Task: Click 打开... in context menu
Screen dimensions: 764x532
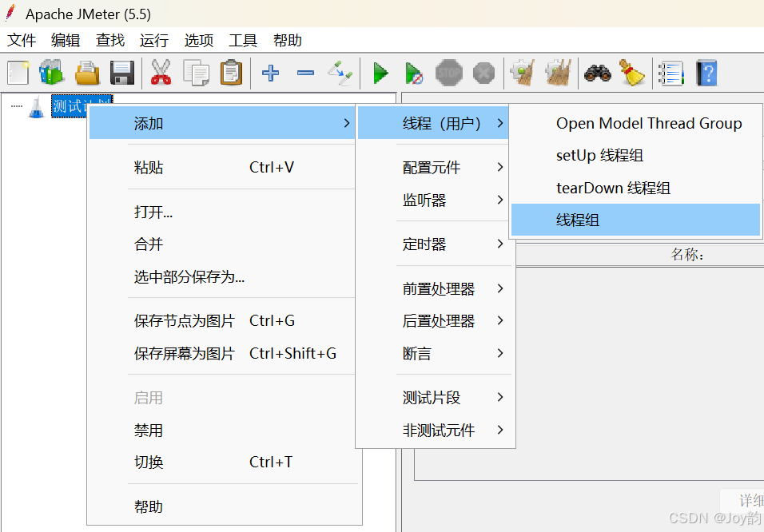Action: (222, 212)
